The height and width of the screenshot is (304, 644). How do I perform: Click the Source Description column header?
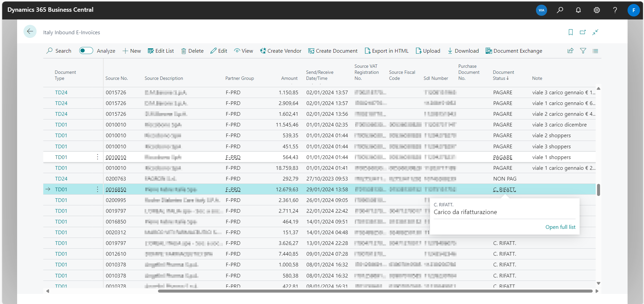pos(164,78)
